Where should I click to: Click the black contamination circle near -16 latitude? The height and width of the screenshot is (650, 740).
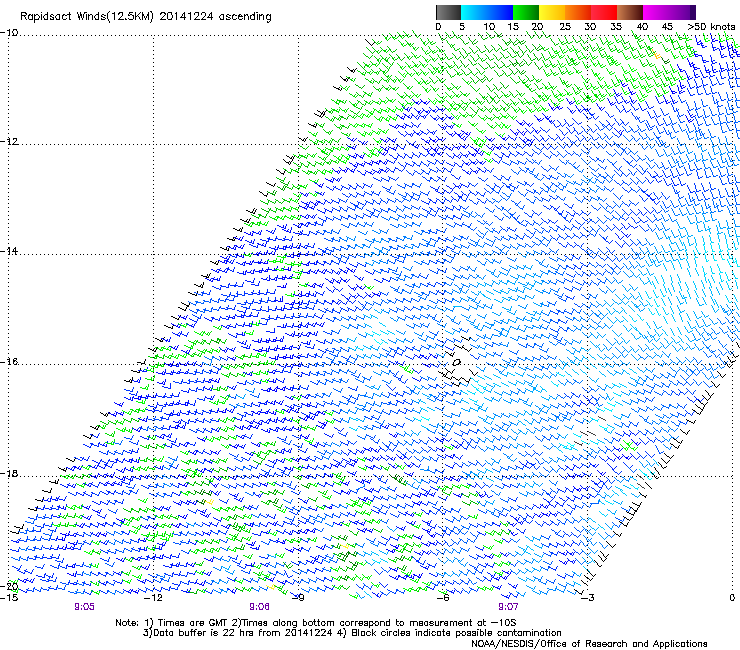click(456, 363)
